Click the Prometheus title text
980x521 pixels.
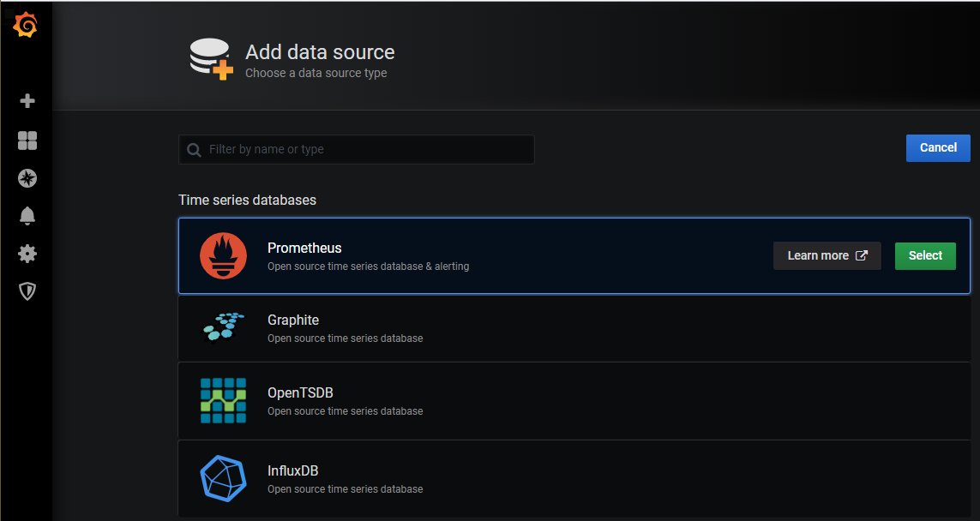tap(304, 248)
